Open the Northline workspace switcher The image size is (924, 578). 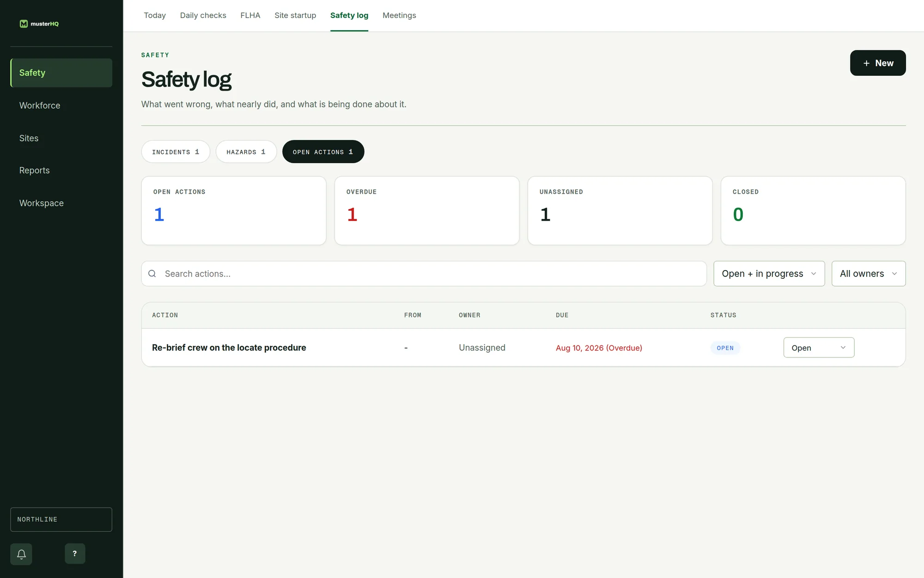pyautogui.click(x=61, y=519)
